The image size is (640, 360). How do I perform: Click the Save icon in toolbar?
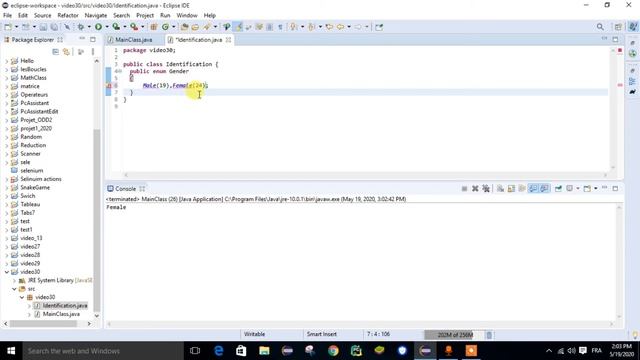(43, 27)
